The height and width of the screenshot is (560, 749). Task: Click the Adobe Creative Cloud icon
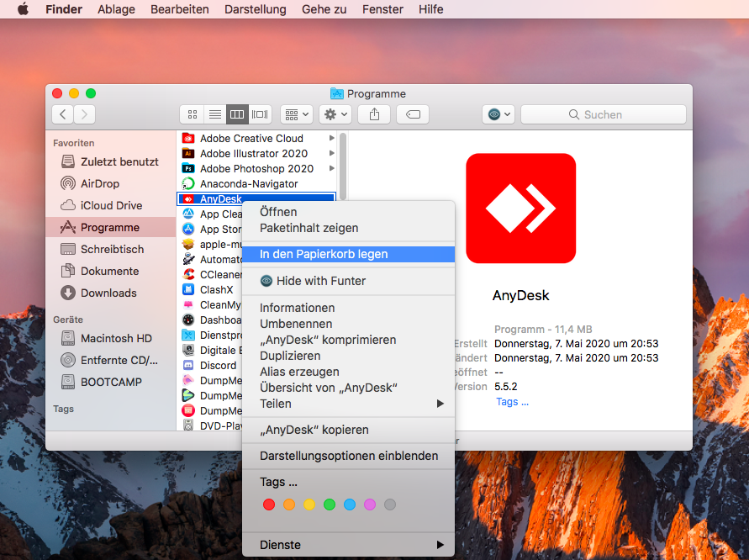click(188, 139)
